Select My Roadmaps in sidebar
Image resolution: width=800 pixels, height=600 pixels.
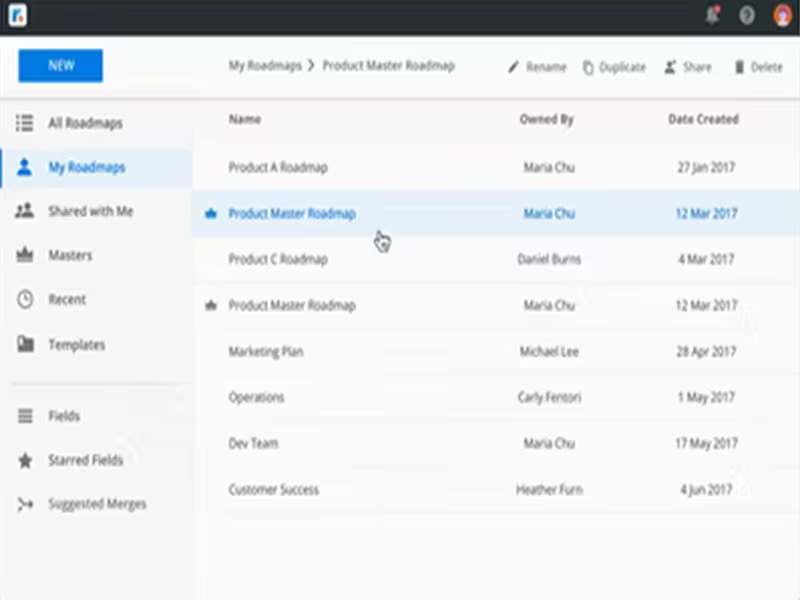[87, 167]
